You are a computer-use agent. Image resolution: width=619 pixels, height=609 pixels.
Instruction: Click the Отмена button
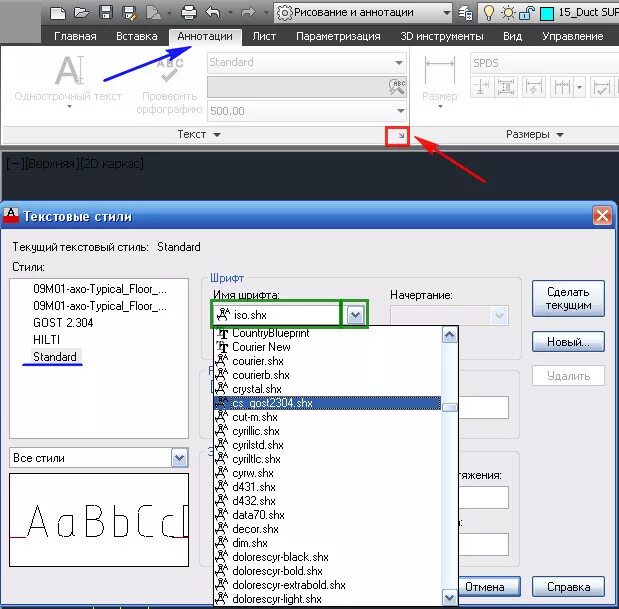[x=489, y=587]
